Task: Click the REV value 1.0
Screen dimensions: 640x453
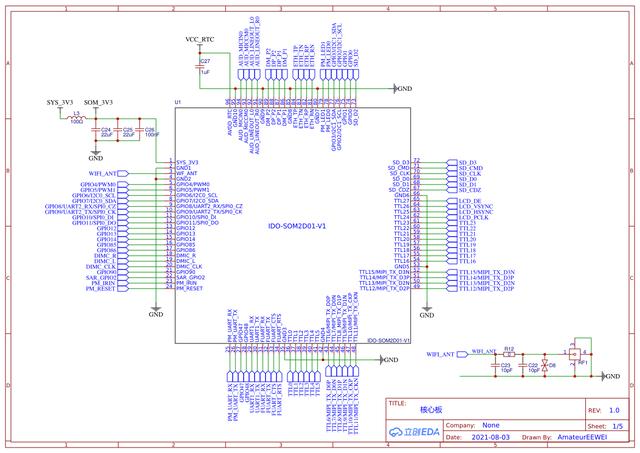Action: pyautogui.click(x=614, y=410)
